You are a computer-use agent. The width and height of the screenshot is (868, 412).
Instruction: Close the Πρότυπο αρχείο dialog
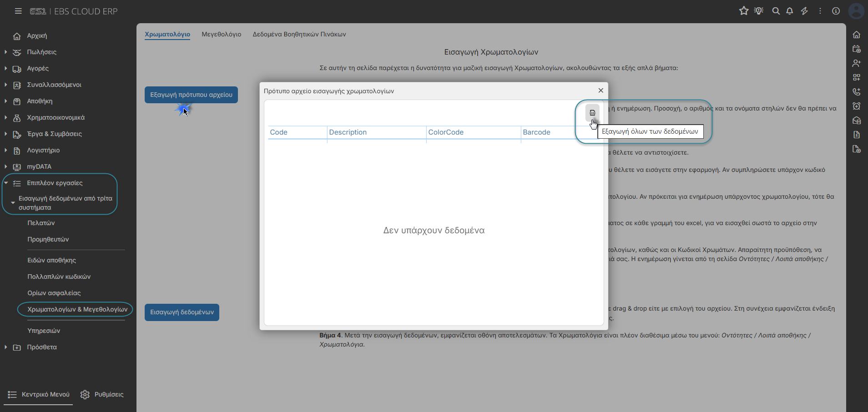click(x=601, y=90)
